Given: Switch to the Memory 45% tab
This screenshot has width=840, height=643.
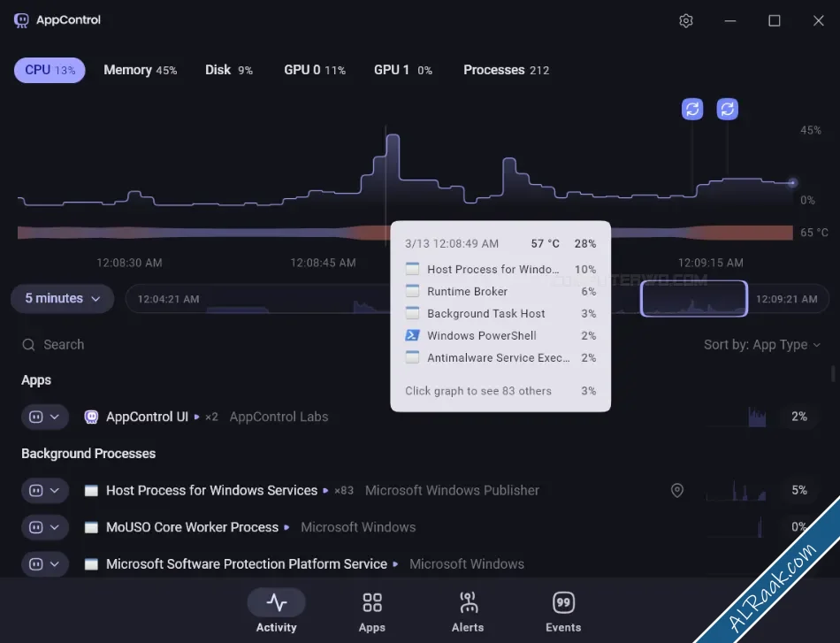Looking at the screenshot, I should pos(141,70).
